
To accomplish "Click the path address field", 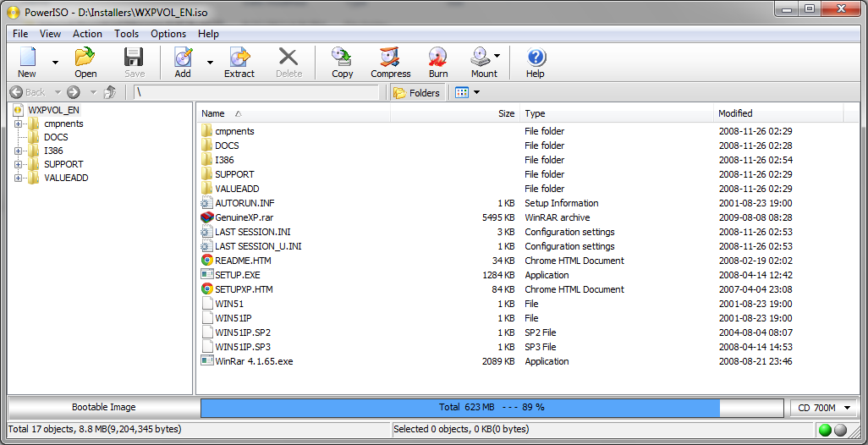I will click(x=256, y=92).
